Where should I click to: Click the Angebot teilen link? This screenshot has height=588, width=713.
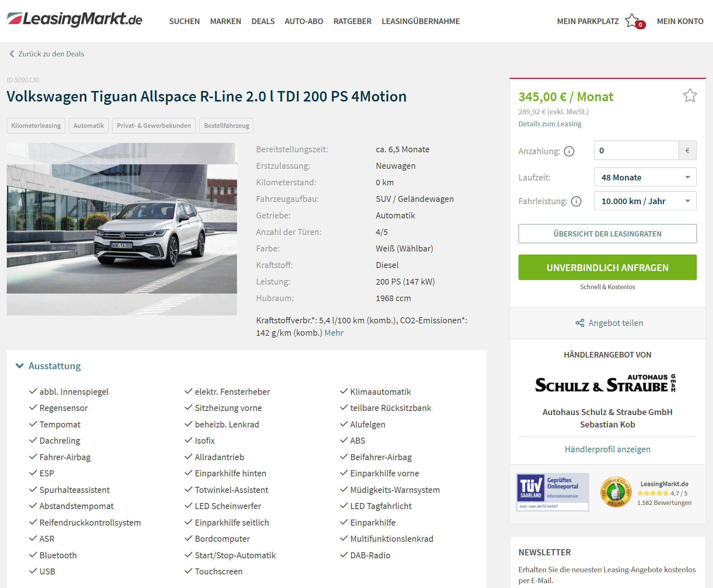pos(616,323)
